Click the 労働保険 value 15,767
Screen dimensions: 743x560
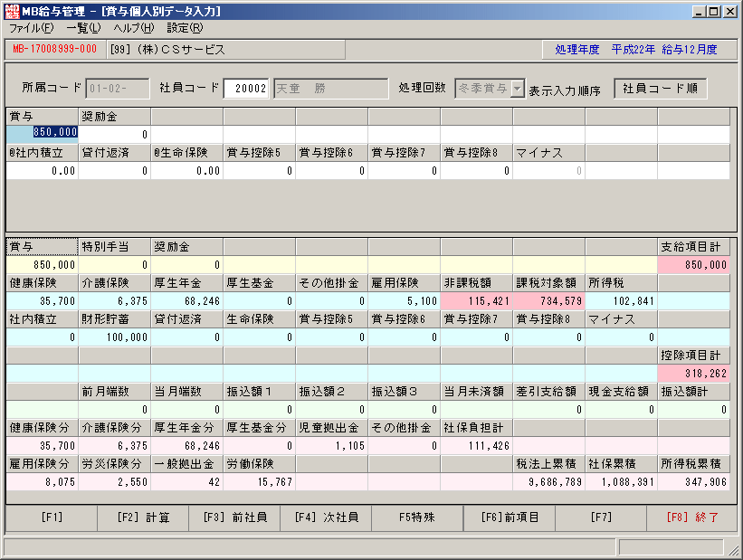point(259,482)
